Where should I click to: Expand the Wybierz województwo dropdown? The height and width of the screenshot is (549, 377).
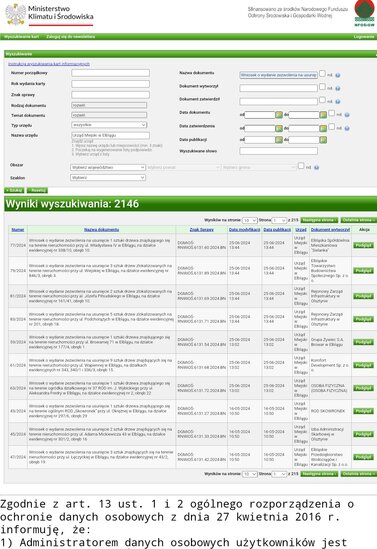(108, 168)
